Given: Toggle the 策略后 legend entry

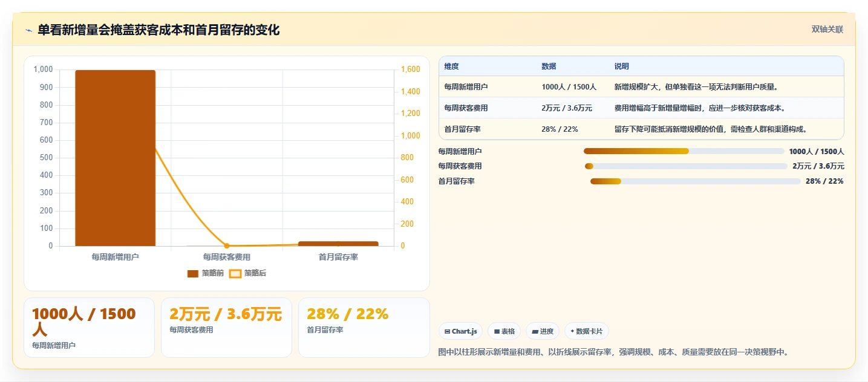Looking at the screenshot, I should click(x=247, y=273).
